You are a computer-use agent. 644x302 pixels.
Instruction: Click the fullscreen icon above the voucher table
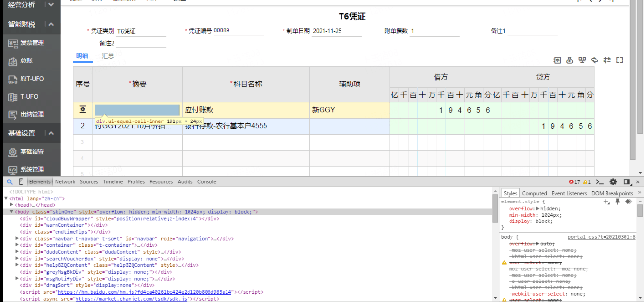coord(620,60)
